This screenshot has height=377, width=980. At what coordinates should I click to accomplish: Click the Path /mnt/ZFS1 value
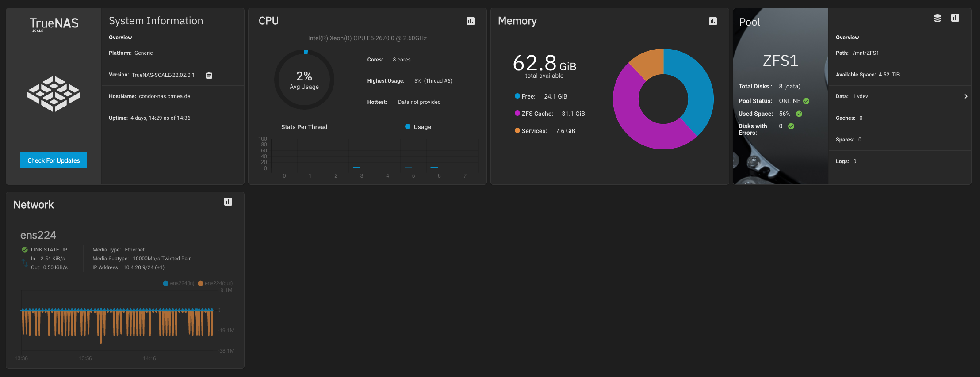[x=865, y=53]
